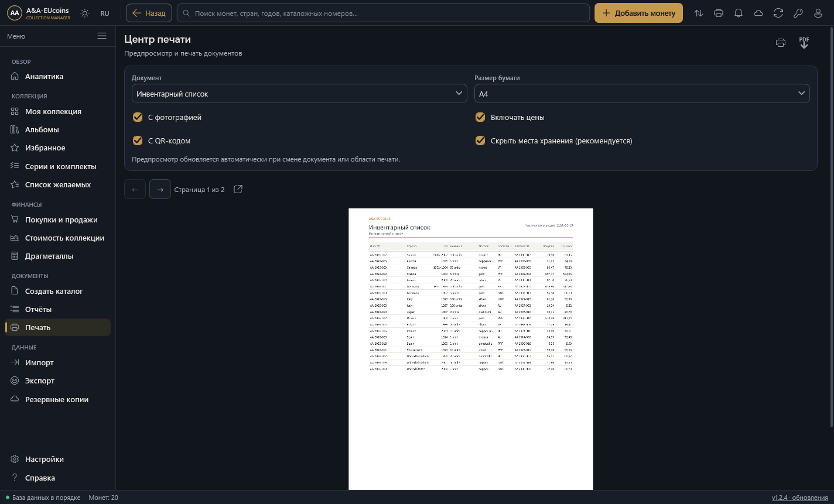Download the preview as PDF
Viewport: 834px width, 504px height.
pos(804,43)
